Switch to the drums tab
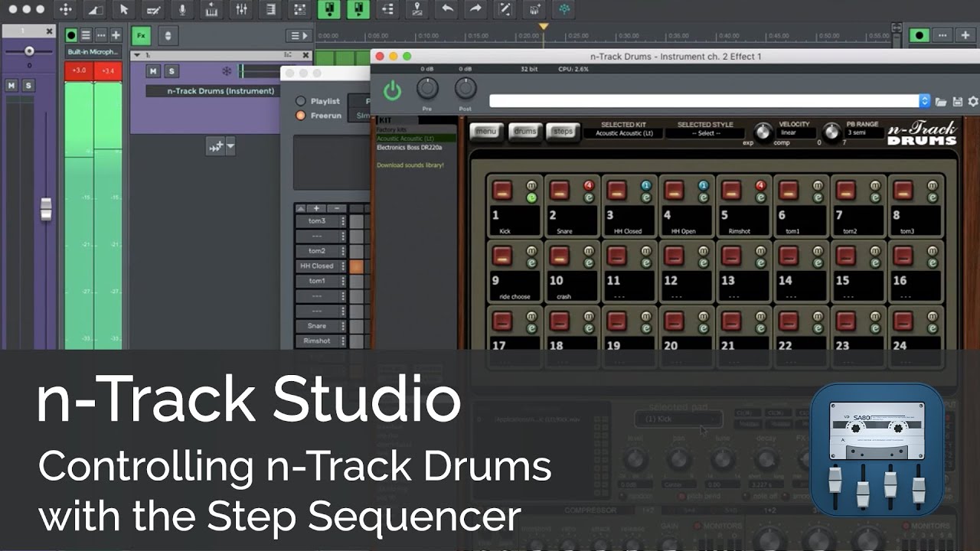 click(525, 131)
